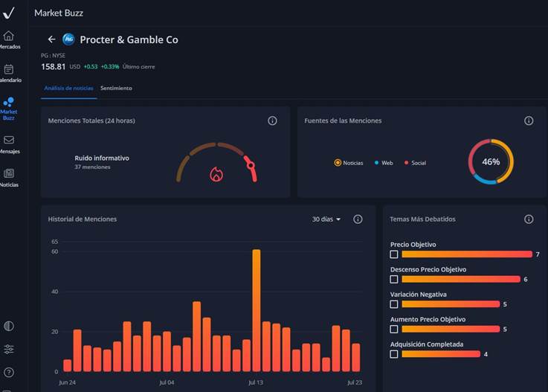Click the 37 menciones text
Image resolution: width=548 pixels, height=392 pixels.
(x=92, y=167)
